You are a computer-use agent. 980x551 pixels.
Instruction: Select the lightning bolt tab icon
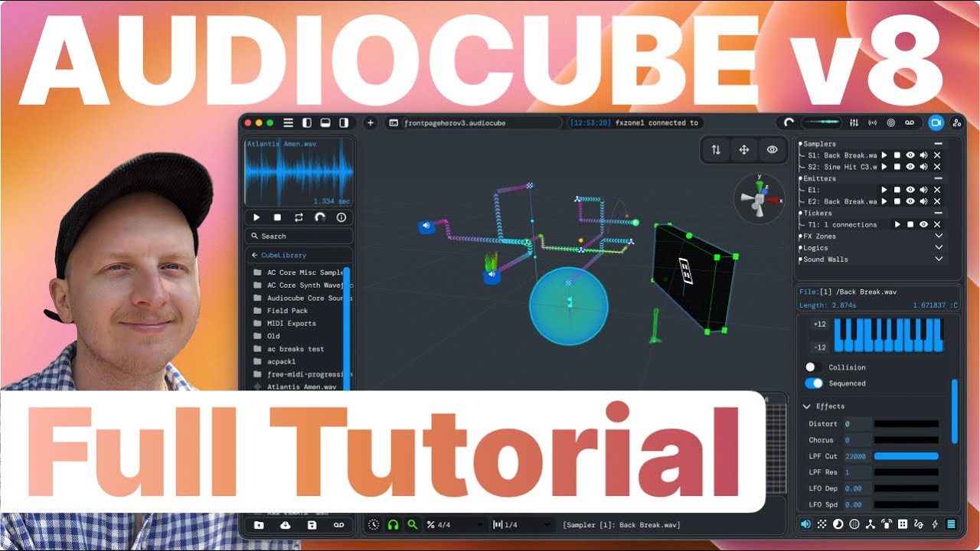934,524
